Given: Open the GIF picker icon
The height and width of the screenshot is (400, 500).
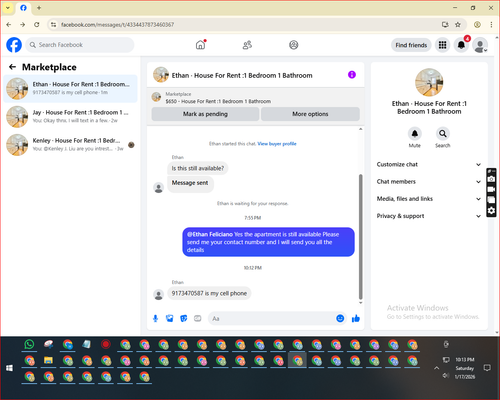Looking at the screenshot, I should (198, 319).
